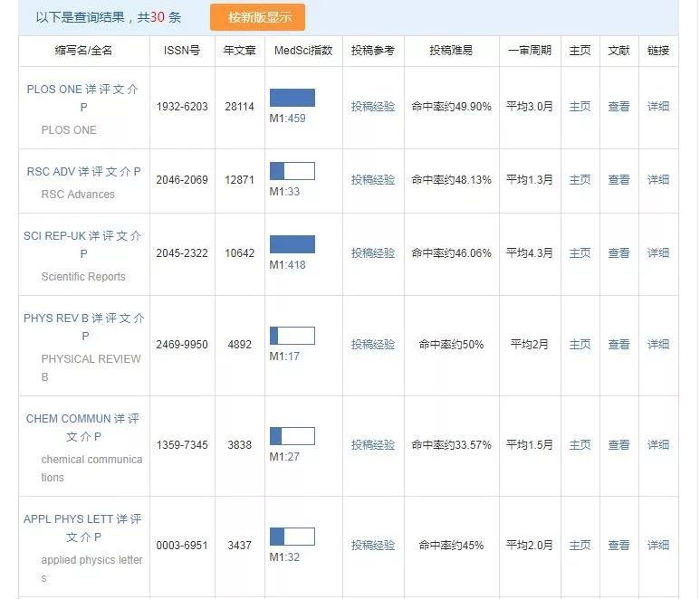Select ISSN cell 2045-2322
Screen dimensions: 700x599
coord(182,252)
